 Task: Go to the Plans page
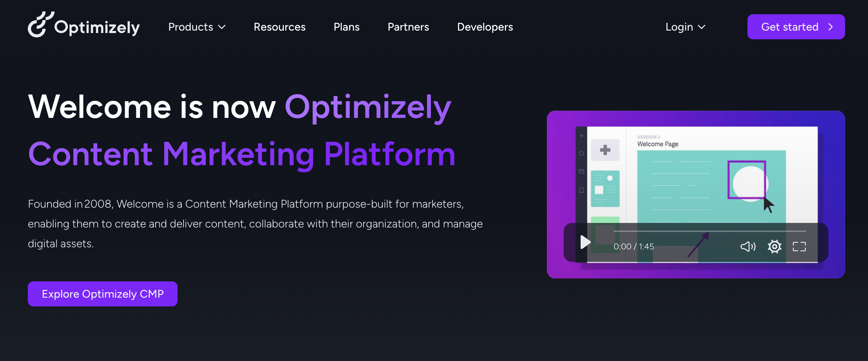tap(346, 27)
